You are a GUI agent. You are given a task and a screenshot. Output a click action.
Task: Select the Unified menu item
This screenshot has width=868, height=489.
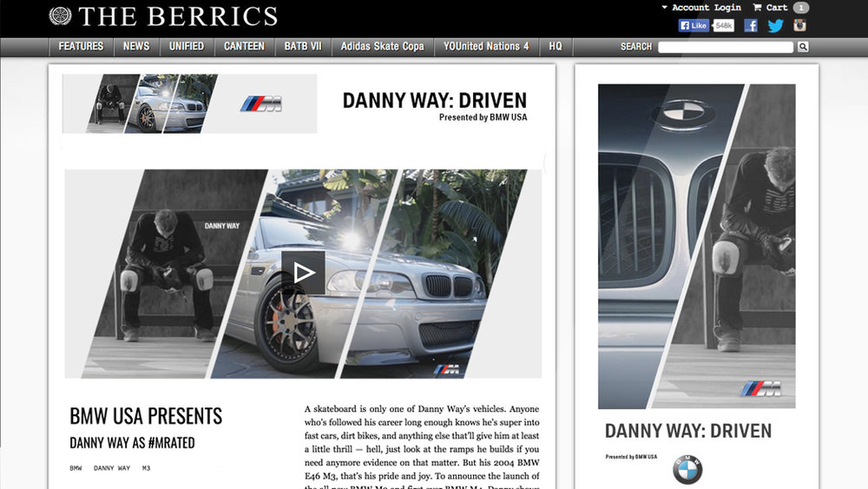[x=187, y=47]
